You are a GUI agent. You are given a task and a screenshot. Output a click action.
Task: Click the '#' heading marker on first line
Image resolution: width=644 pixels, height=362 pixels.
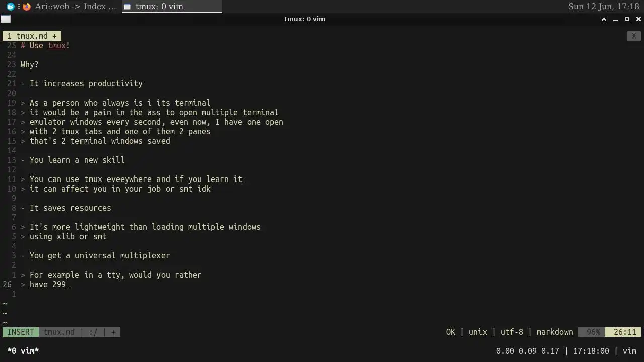tap(23, 46)
